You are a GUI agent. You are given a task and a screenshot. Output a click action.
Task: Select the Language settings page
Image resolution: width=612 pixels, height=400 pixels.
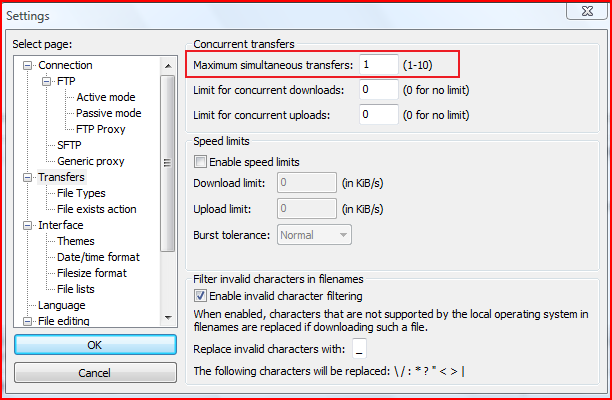coord(61,305)
